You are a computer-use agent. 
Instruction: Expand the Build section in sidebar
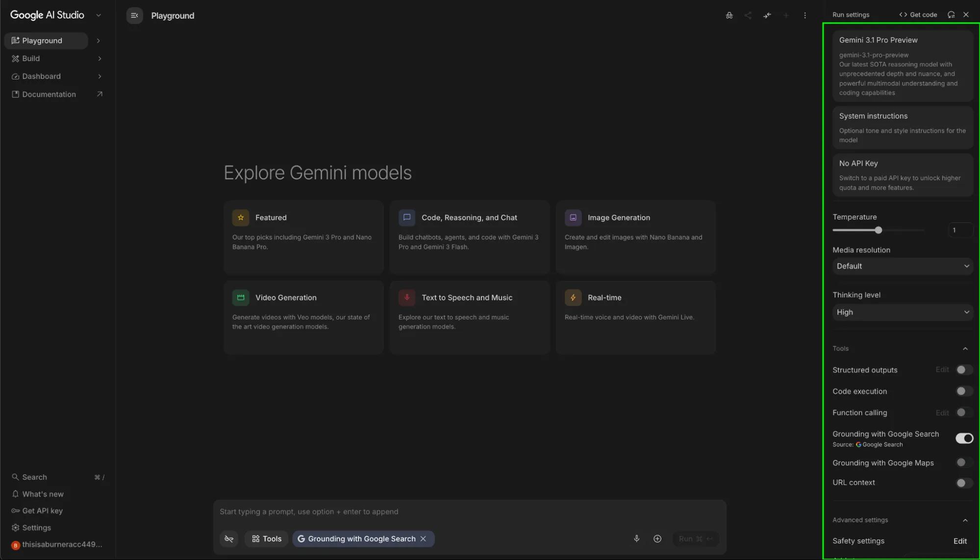[55, 58]
